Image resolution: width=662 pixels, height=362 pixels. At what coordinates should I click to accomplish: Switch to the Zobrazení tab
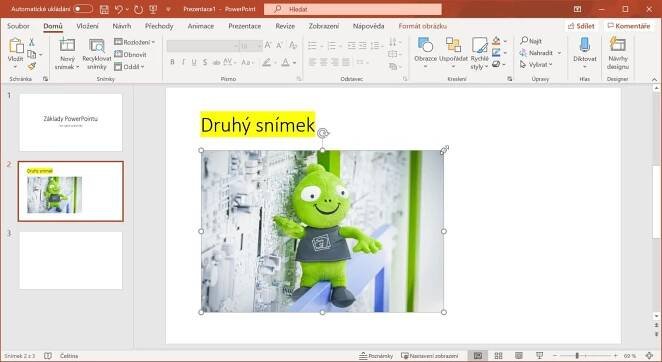[323, 26]
